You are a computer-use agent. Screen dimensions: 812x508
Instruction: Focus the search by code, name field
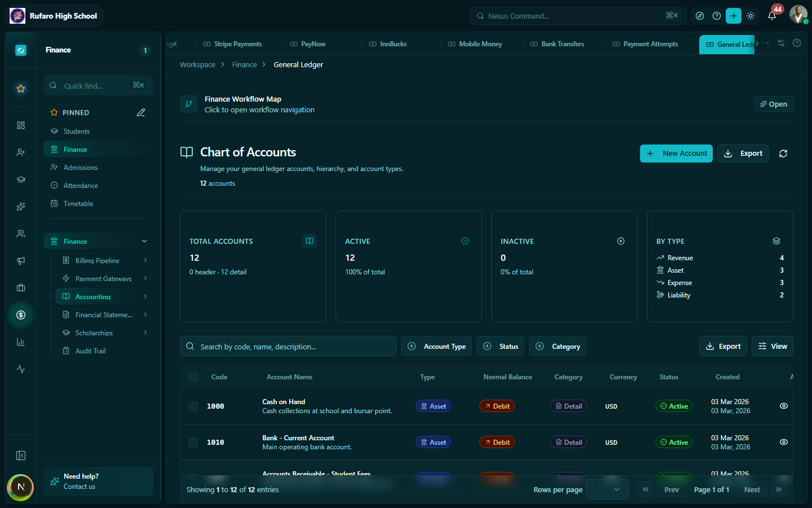pyautogui.click(x=288, y=346)
